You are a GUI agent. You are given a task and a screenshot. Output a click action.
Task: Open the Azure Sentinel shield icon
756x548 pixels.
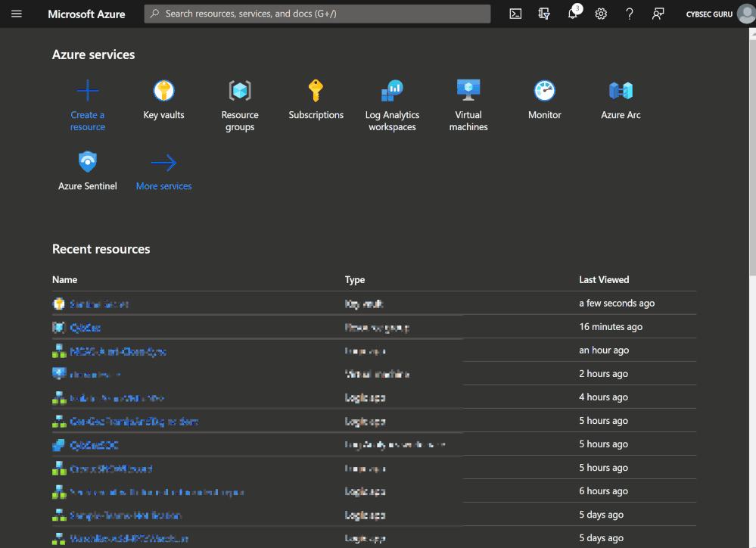point(87,162)
